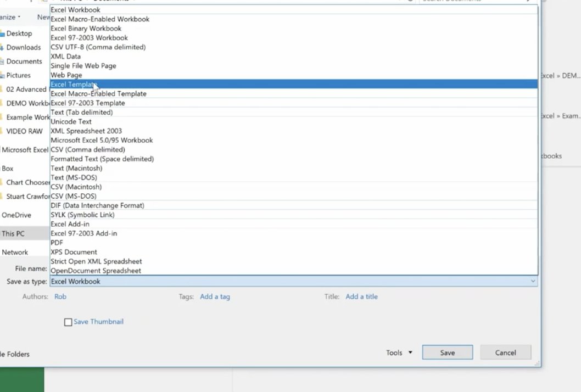This screenshot has height=392, width=581.
Task: Select Box in navigation pane
Action: [7, 168]
